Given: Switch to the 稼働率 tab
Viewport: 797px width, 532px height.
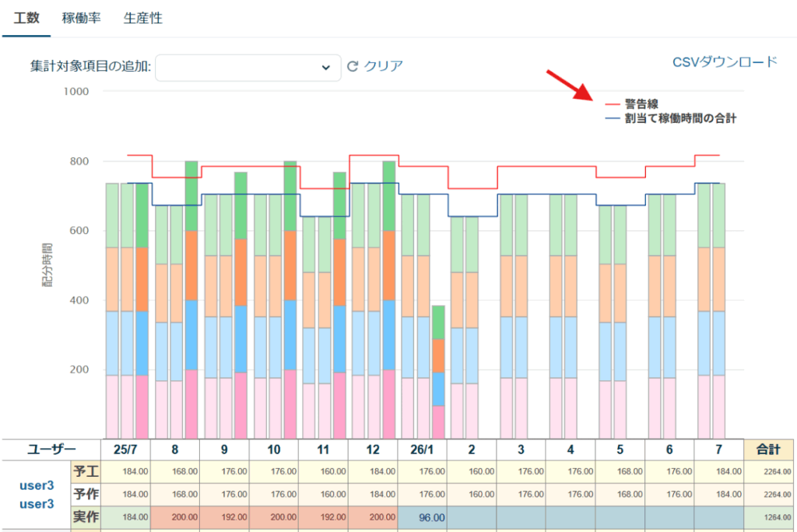Looking at the screenshot, I should pos(81,18).
